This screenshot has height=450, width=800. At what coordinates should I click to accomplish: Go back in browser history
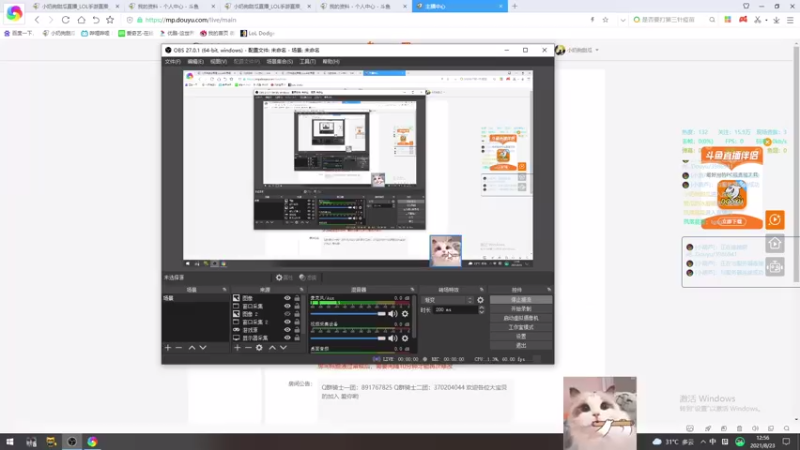click(x=37, y=20)
